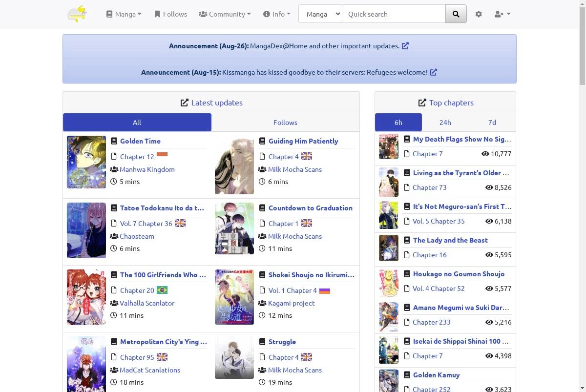Click the clock icon beside 5 mins
Image resolution: width=586 pixels, height=392 pixels.
(x=114, y=182)
